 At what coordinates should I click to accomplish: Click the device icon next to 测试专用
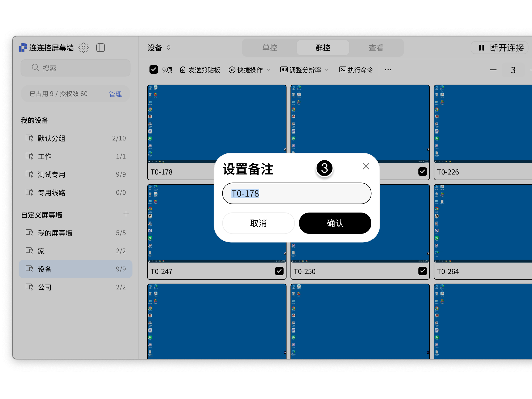pos(29,174)
